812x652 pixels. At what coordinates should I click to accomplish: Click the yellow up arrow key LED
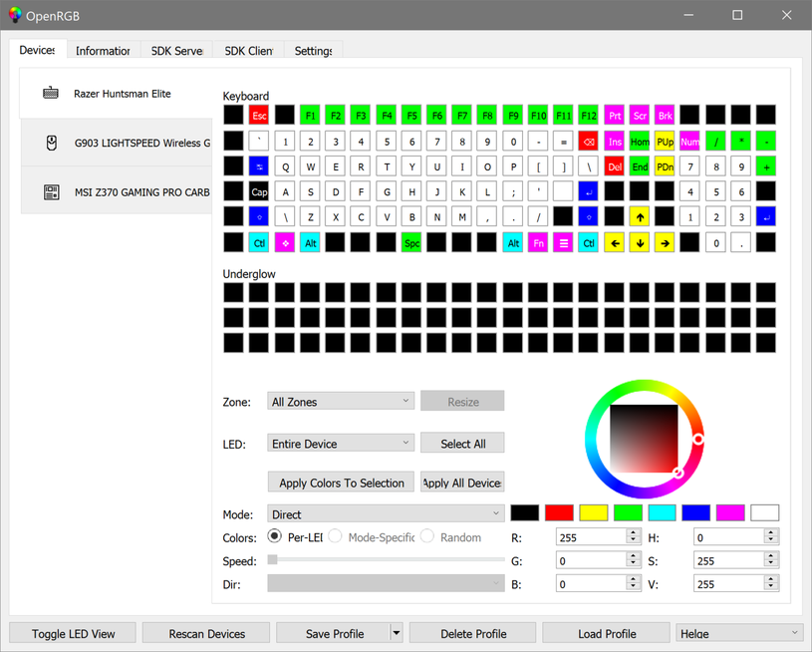tap(640, 216)
